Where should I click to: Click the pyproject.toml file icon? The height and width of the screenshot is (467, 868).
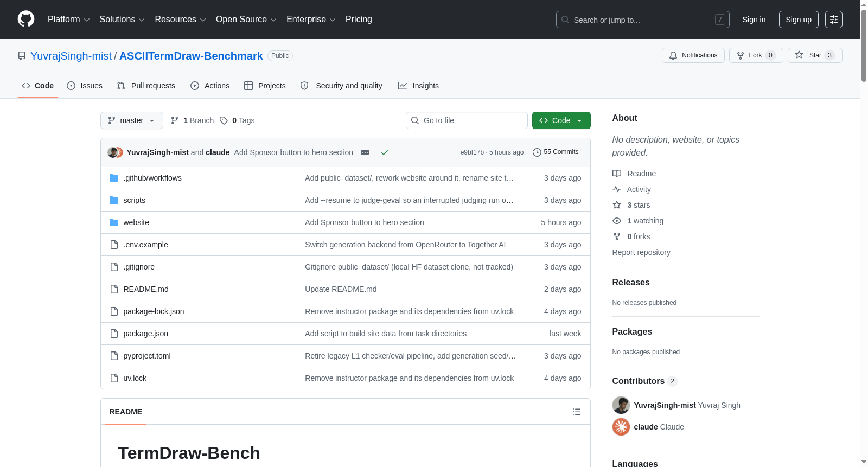(114, 356)
